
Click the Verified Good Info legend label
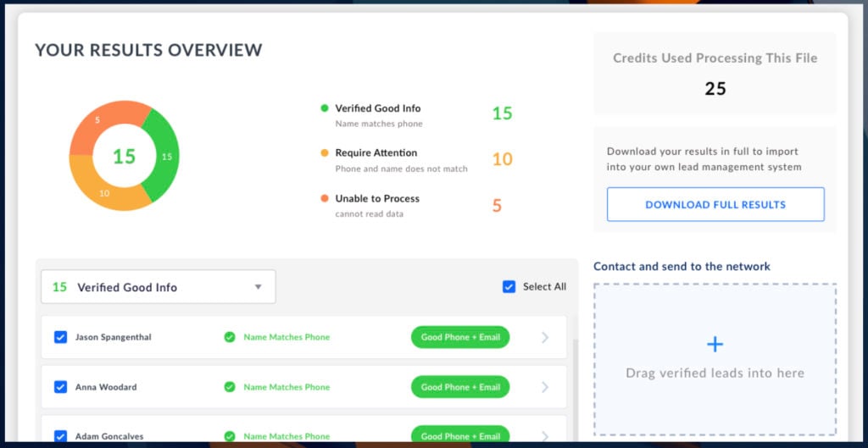[x=377, y=108]
